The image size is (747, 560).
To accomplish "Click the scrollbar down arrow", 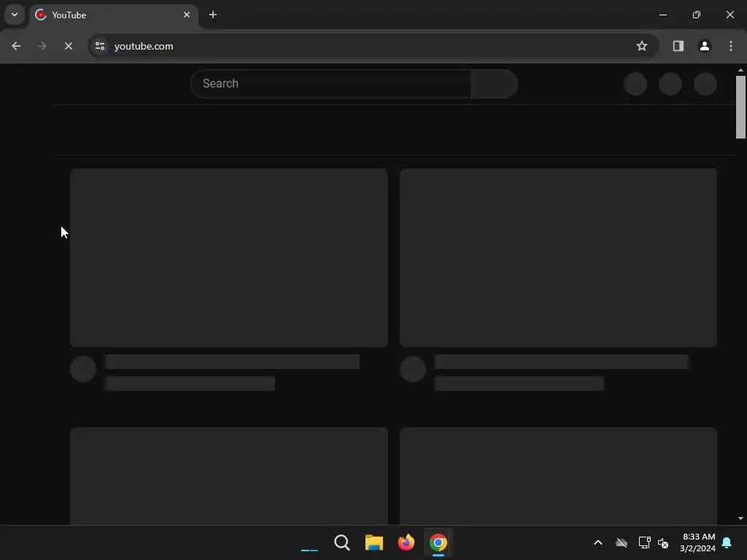I will [x=740, y=518].
